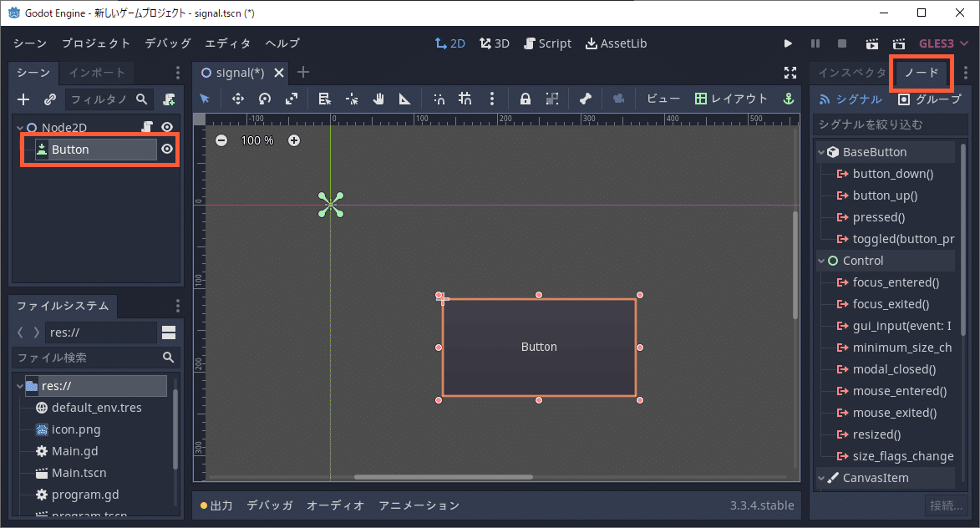Open the デバッグ menu
Image resolution: width=980 pixels, height=528 pixels.
tap(167, 43)
